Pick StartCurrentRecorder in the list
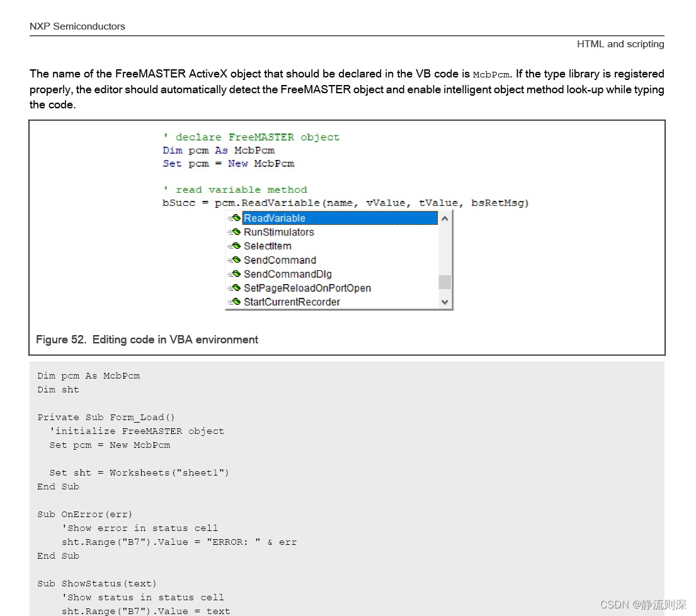Viewport: 696px width, 616px height. (x=292, y=302)
